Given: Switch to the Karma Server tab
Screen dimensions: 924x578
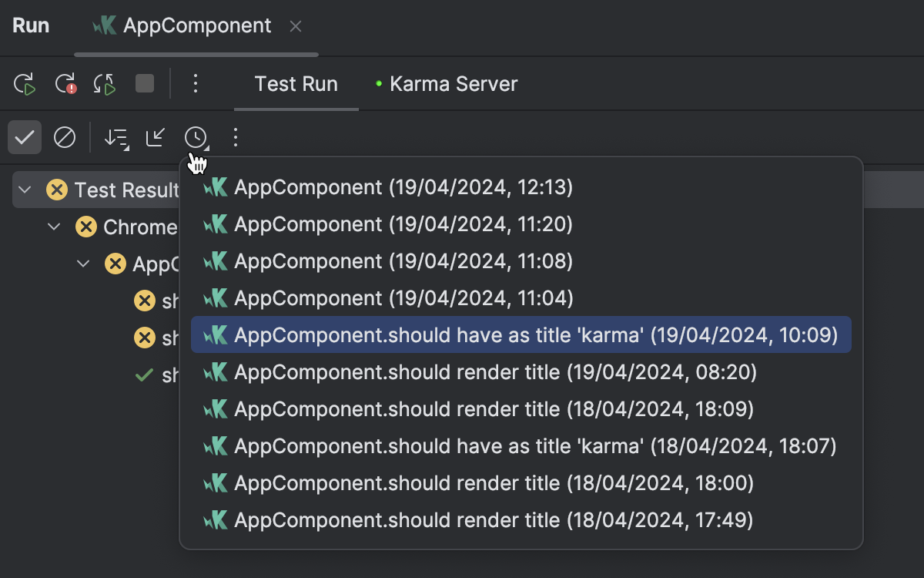Looking at the screenshot, I should (446, 84).
